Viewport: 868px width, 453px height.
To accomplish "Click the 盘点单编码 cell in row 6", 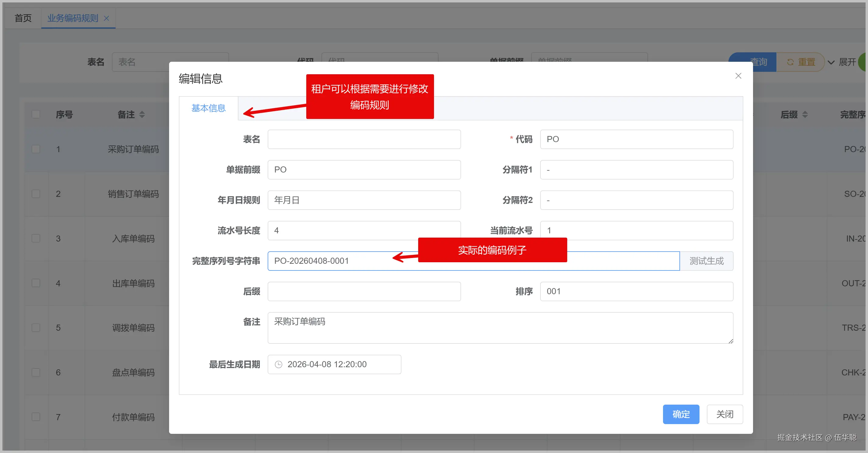I will pyautogui.click(x=133, y=372).
